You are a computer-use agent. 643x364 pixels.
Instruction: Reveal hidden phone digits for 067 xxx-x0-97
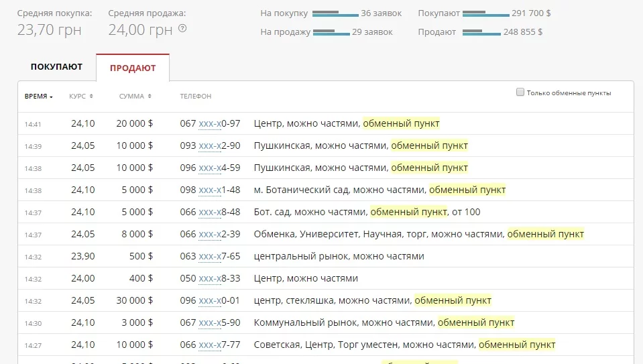pos(210,123)
